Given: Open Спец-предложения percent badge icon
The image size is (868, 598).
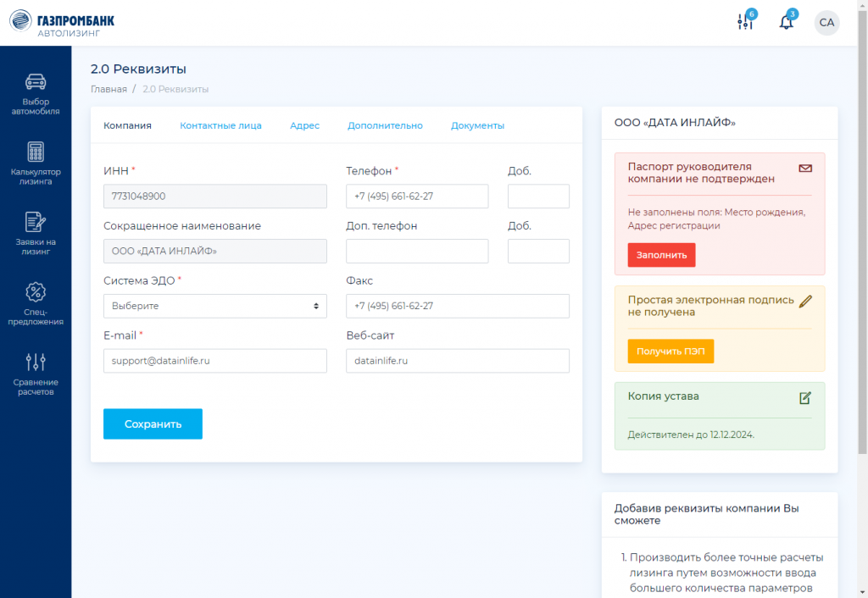Looking at the screenshot, I should click(36, 291).
